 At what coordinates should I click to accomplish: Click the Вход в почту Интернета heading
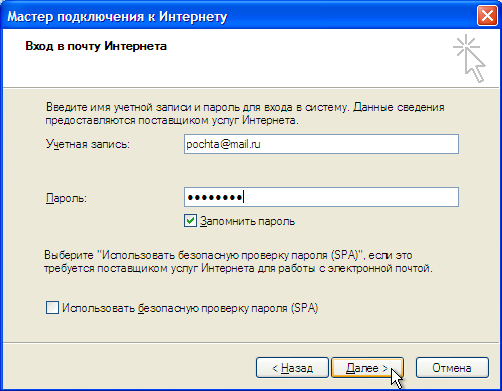pyautogui.click(x=96, y=46)
